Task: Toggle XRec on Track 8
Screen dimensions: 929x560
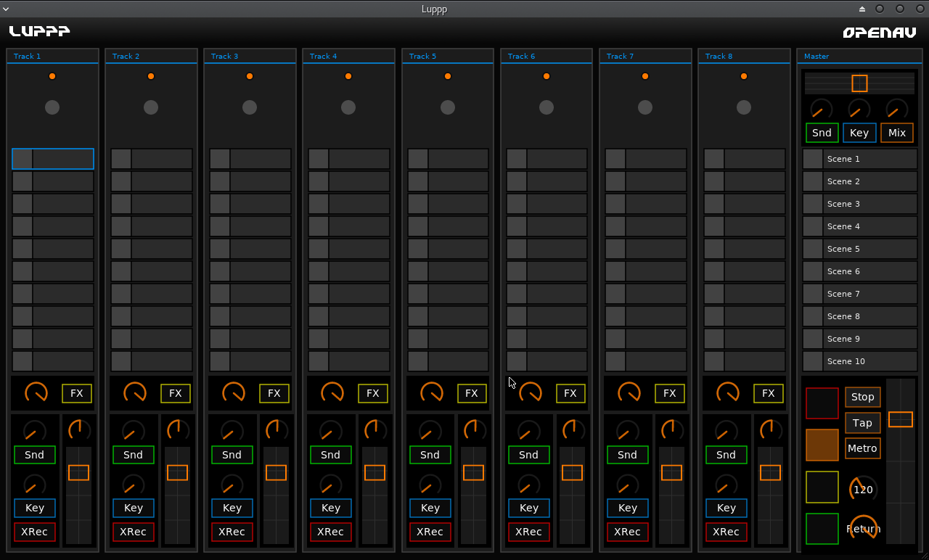Action: click(x=726, y=532)
